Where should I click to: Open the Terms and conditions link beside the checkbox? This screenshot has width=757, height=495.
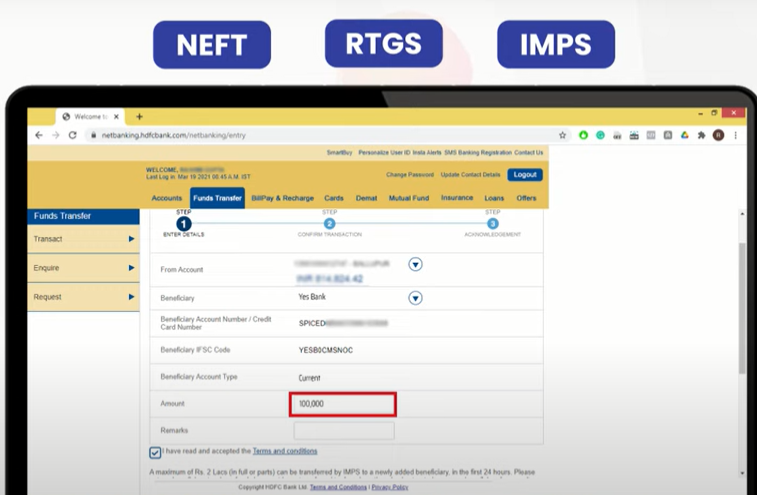285,451
